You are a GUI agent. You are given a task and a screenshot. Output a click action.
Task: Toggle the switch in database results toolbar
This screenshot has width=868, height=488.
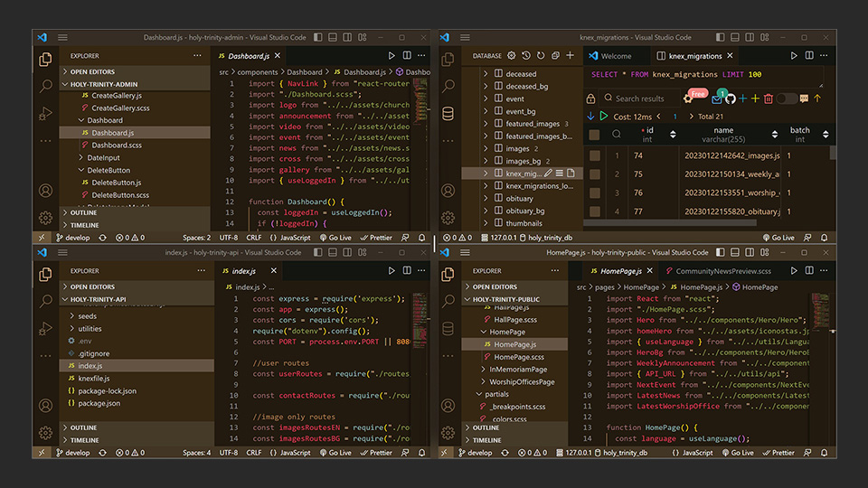pyautogui.click(x=786, y=99)
